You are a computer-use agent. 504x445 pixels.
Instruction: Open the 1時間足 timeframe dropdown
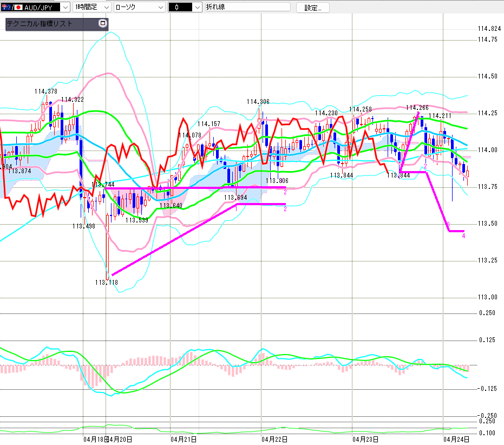tap(106, 8)
